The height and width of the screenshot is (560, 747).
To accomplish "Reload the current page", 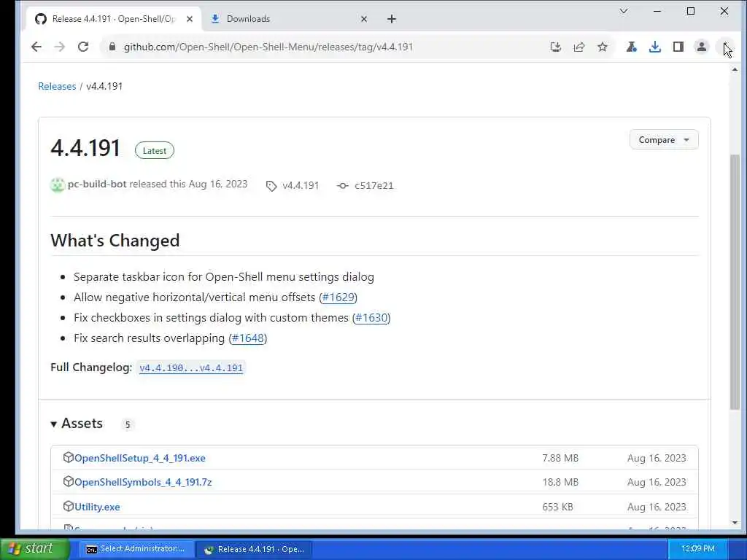I will pyautogui.click(x=83, y=47).
